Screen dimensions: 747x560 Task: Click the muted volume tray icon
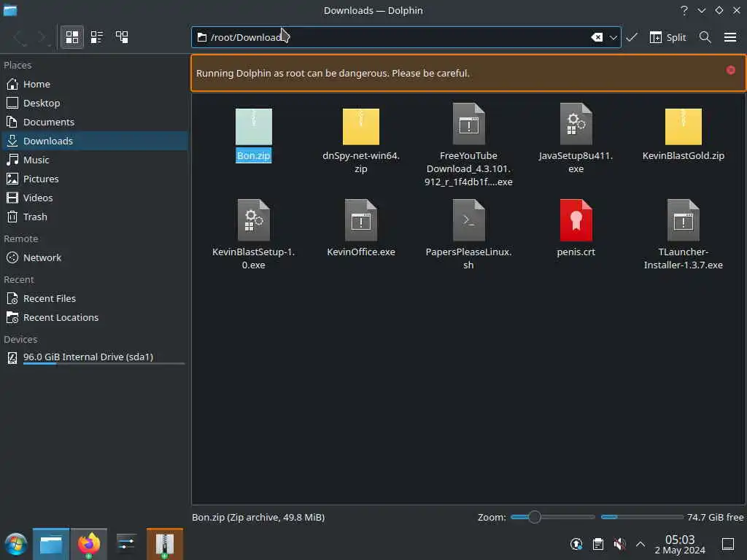619,544
